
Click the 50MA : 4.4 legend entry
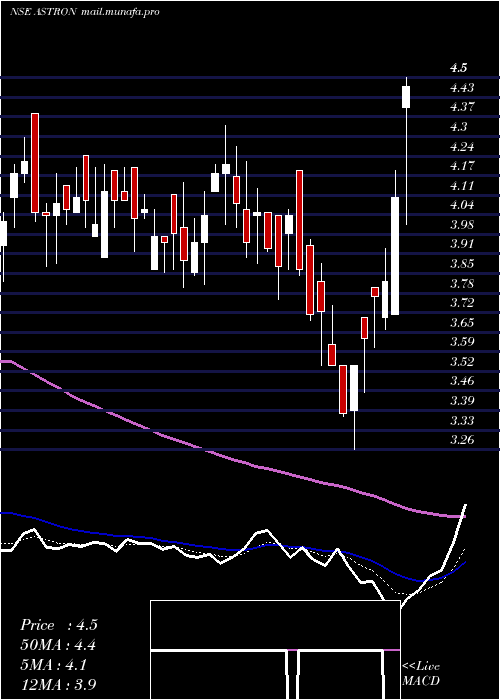58,645
